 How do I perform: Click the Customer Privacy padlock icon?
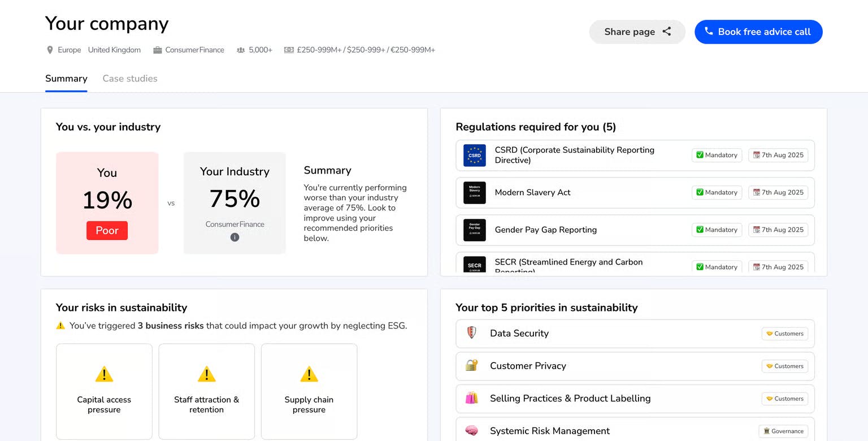click(x=472, y=366)
